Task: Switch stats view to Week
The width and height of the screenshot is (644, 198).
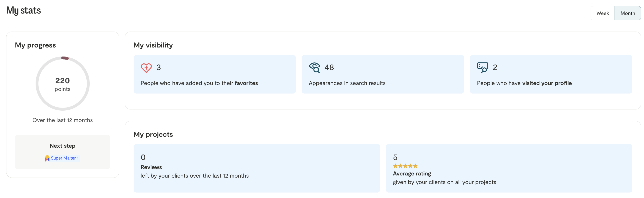Action: [x=602, y=13]
